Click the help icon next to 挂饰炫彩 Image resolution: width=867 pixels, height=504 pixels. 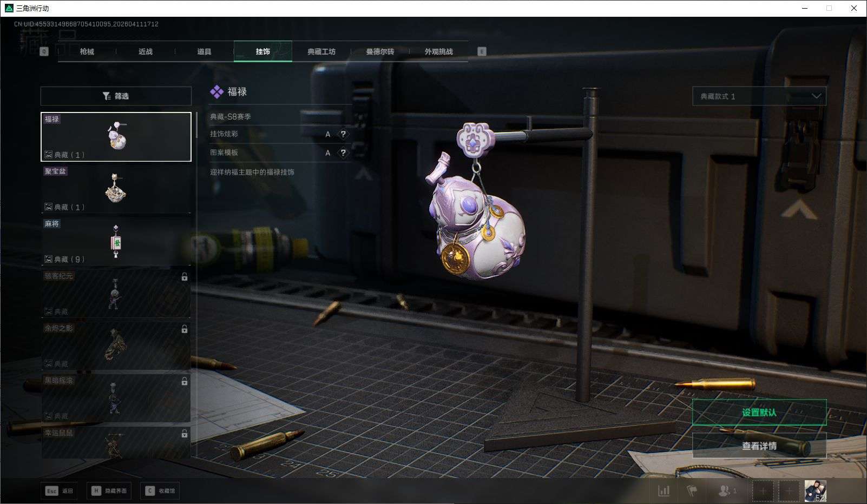click(x=343, y=134)
